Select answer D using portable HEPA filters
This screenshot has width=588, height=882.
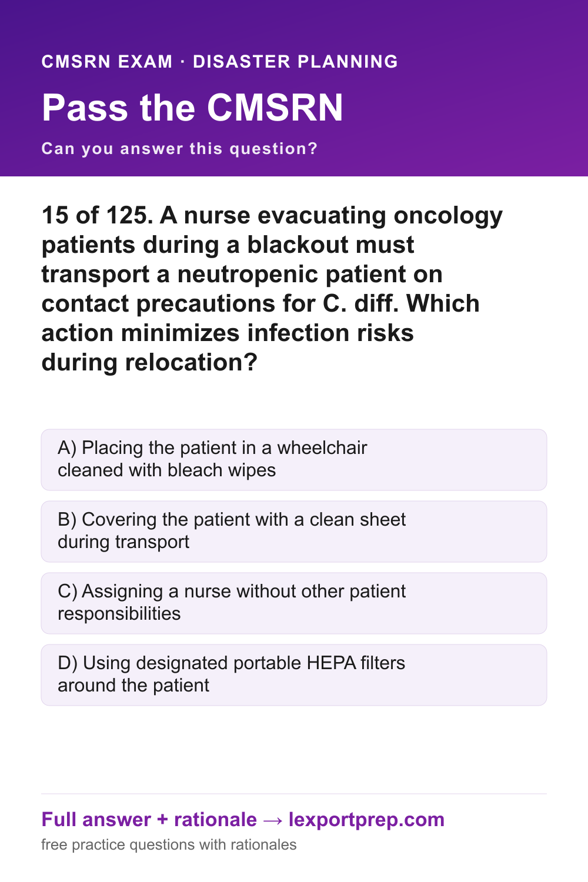coord(294,675)
